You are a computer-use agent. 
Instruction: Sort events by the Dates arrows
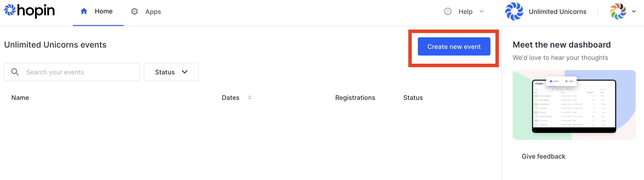click(x=249, y=98)
